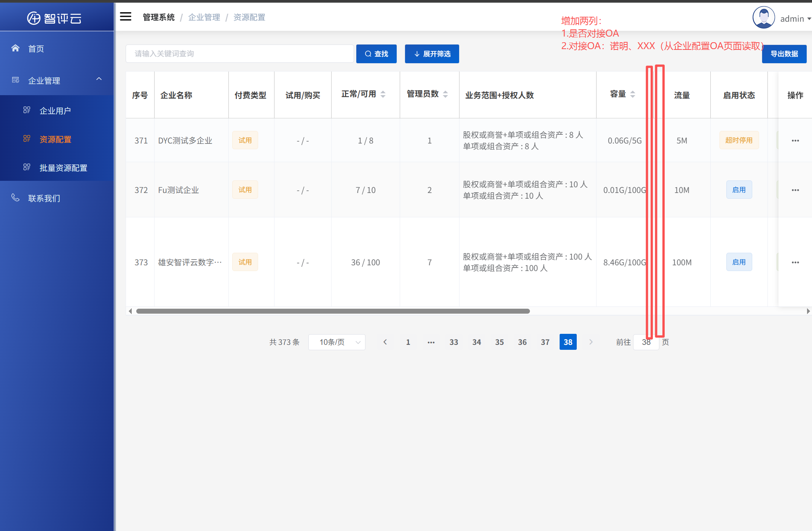Click the home icon in sidebar
Viewport: 812px width, 531px height.
[15, 48]
